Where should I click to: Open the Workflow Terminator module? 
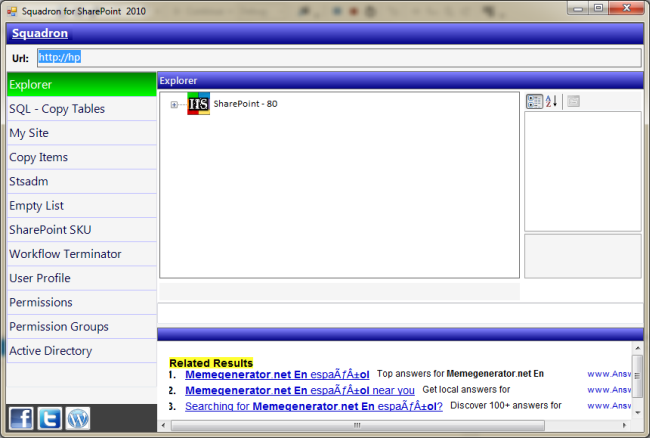pyautogui.click(x=82, y=254)
